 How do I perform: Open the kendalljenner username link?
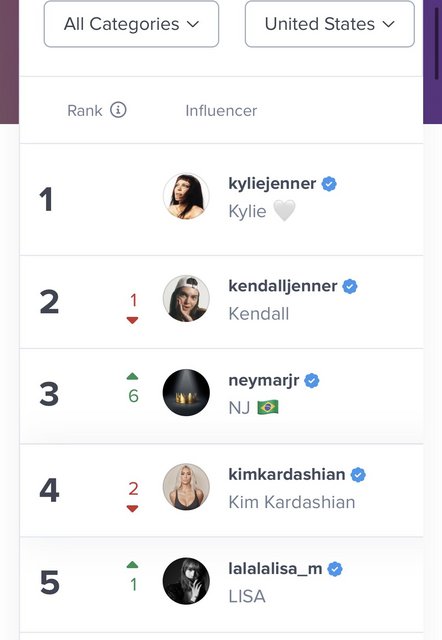[283, 286]
